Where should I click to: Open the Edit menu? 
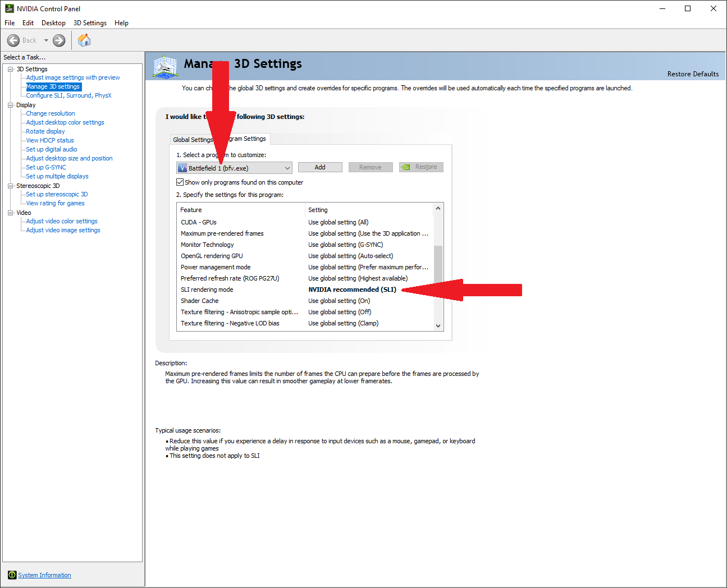tap(28, 23)
